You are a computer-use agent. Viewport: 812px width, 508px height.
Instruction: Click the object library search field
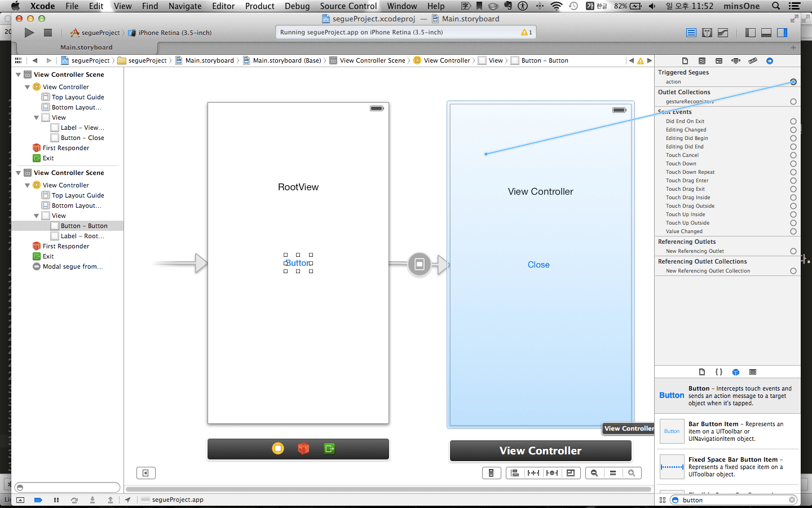(x=732, y=500)
